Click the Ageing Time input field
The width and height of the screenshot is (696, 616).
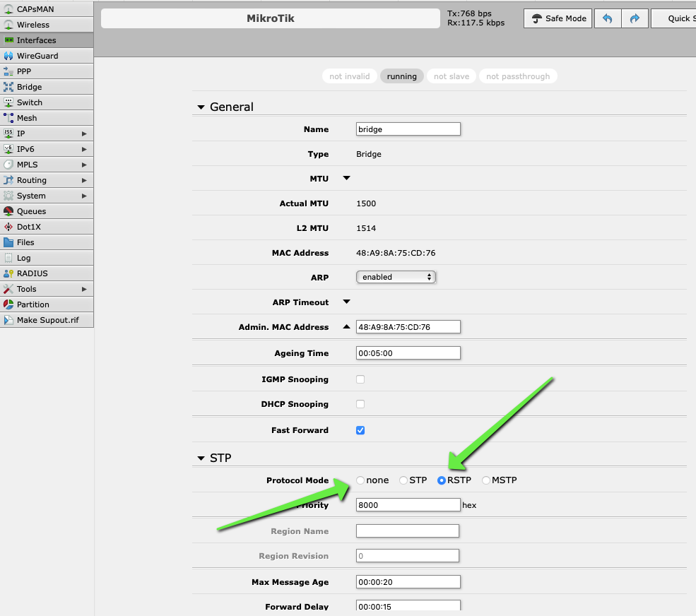(408, 353)
